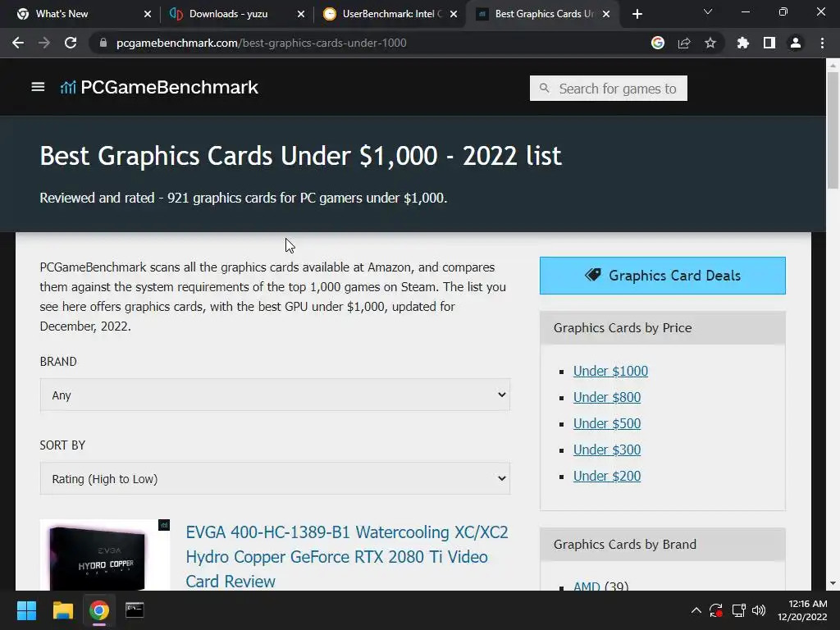Click the scrollbar down arrow
The height and width of the screenshot is (630, 840).
click(x=833, y=583)
